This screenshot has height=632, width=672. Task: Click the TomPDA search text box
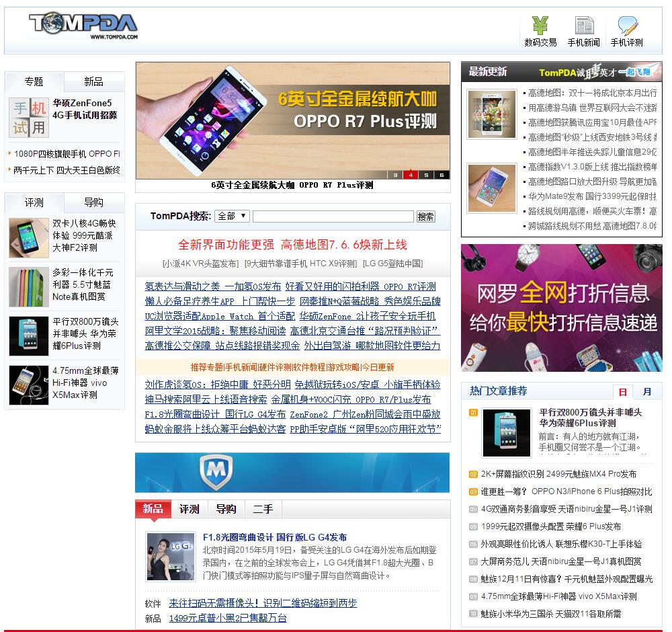(333, 216)
